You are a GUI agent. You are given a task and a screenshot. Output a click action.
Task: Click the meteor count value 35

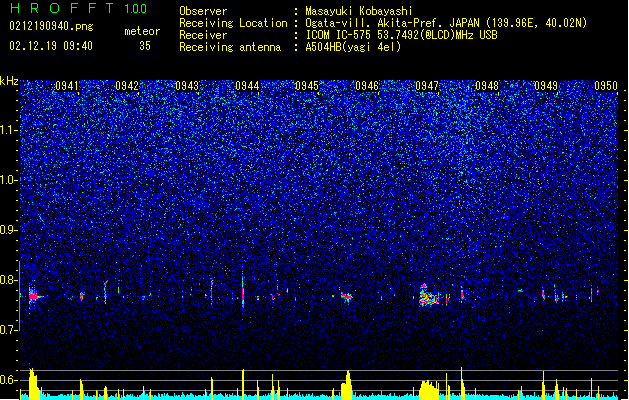coord(145,46)
